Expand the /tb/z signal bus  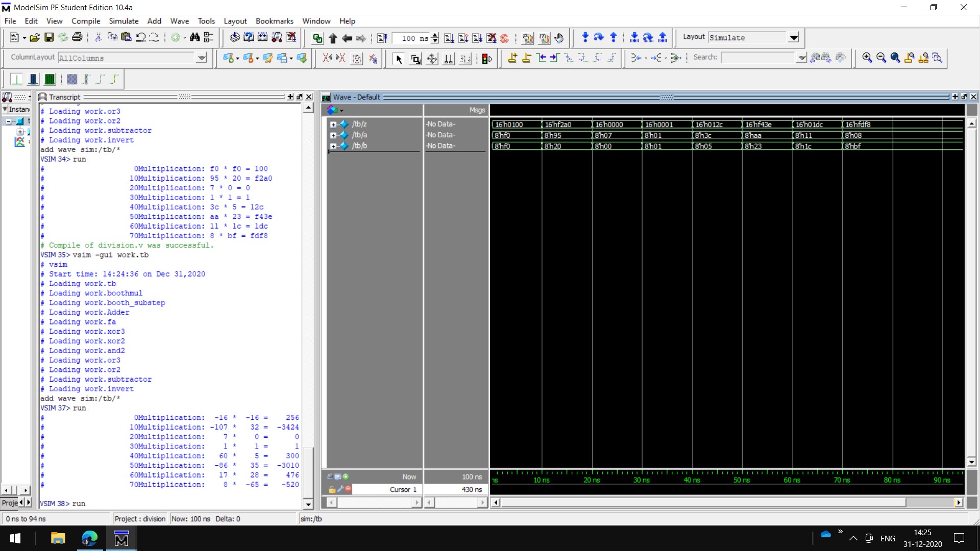click(333, 124)
